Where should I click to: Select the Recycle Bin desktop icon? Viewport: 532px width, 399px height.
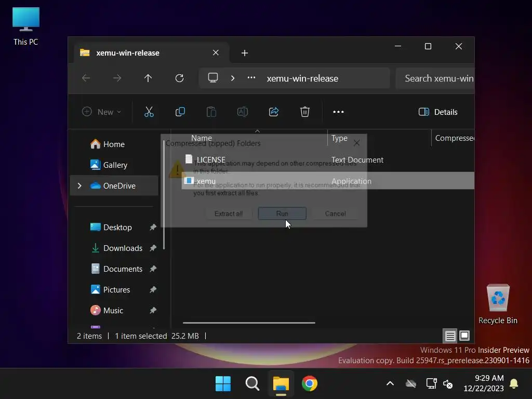pos(498,304)
